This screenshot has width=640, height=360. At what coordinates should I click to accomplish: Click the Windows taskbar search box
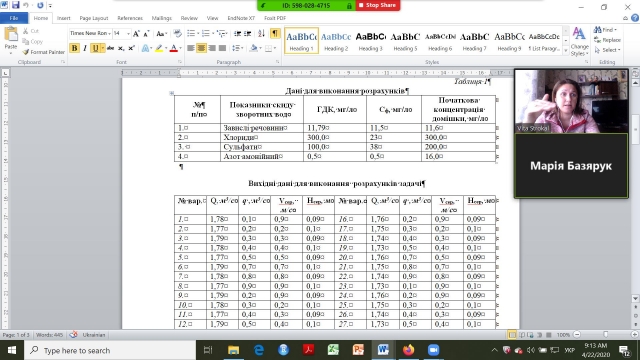click(110, 350)
